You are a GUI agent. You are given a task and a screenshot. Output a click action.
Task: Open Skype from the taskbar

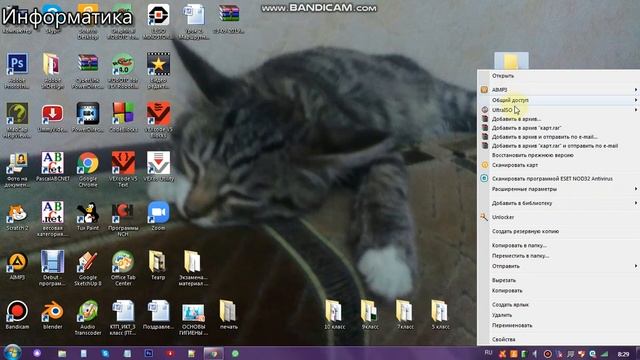[x=105, y=353]
